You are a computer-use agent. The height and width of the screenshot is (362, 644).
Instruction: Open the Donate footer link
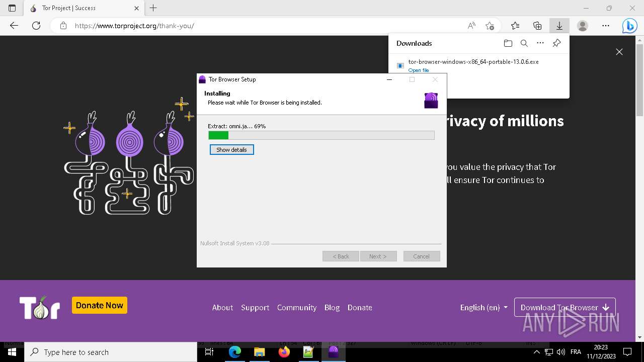[360, 308]
